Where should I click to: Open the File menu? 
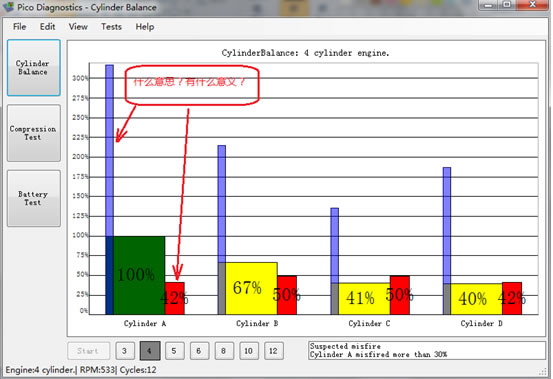[19, 27]
